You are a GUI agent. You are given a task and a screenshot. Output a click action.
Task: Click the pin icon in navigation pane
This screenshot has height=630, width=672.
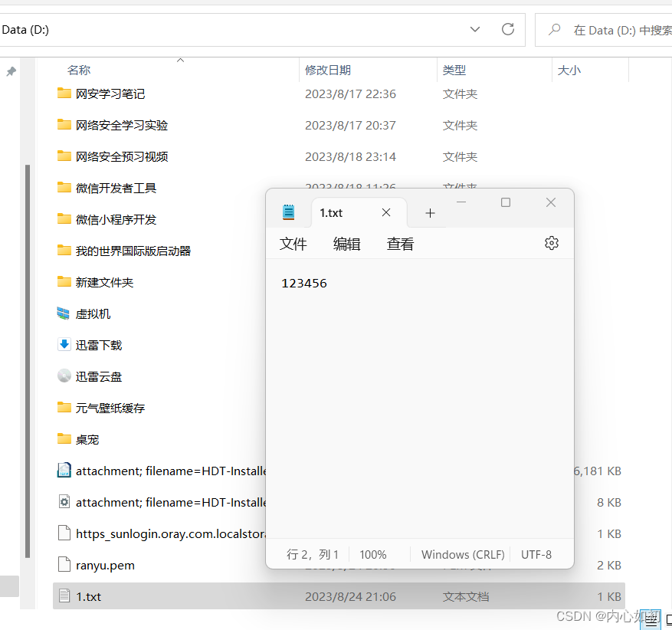(11, 71)
